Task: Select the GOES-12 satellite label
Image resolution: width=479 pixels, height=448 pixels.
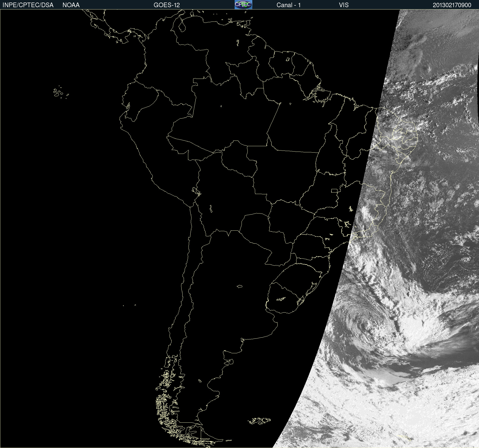Action: (x=167, y=5)
